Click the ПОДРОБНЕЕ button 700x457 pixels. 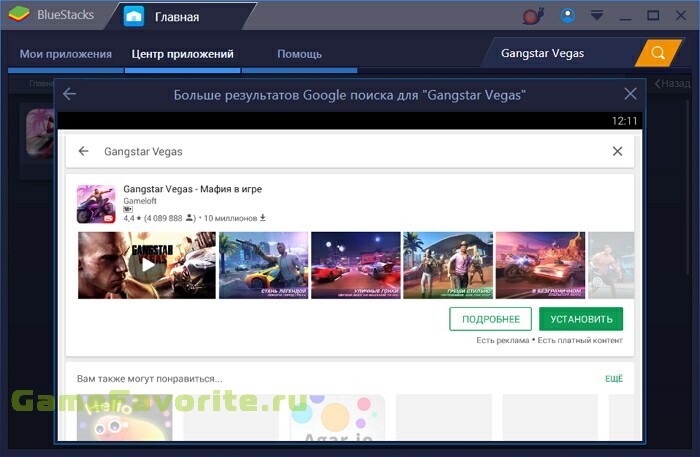click(x=491, y=319)
